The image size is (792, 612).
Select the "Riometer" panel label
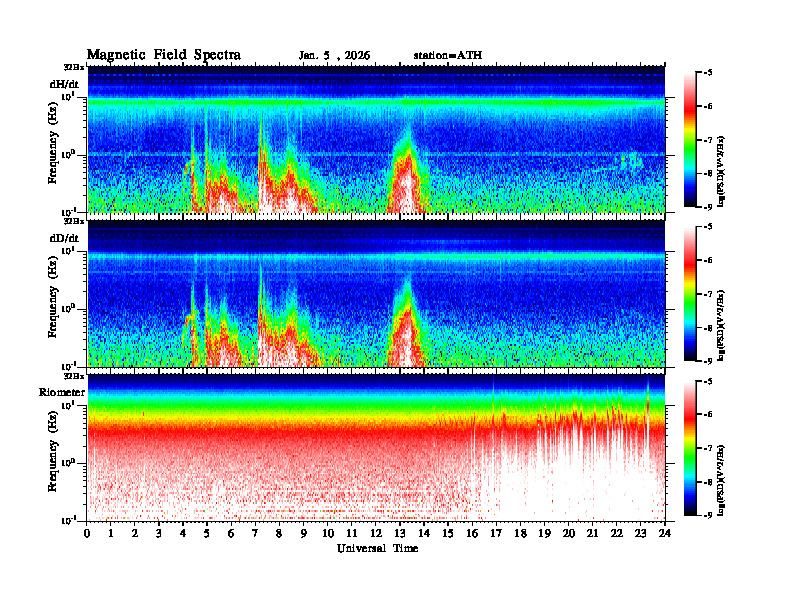click(62, 392)
